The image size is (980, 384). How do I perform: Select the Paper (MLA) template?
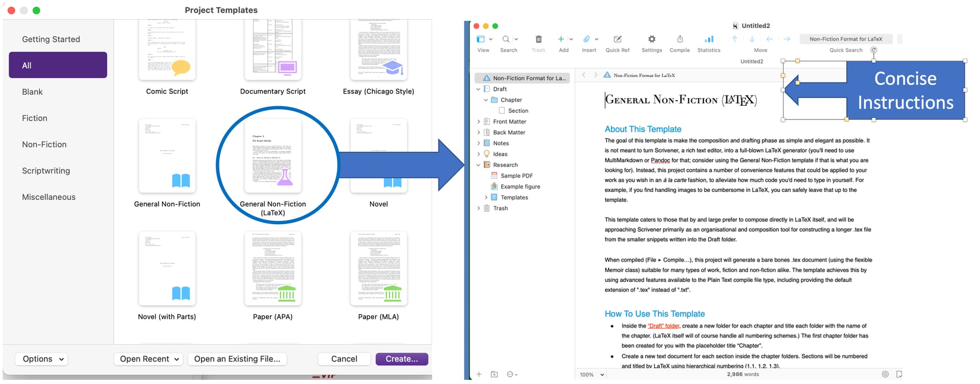pyautogui.click(x=379, y=269)
